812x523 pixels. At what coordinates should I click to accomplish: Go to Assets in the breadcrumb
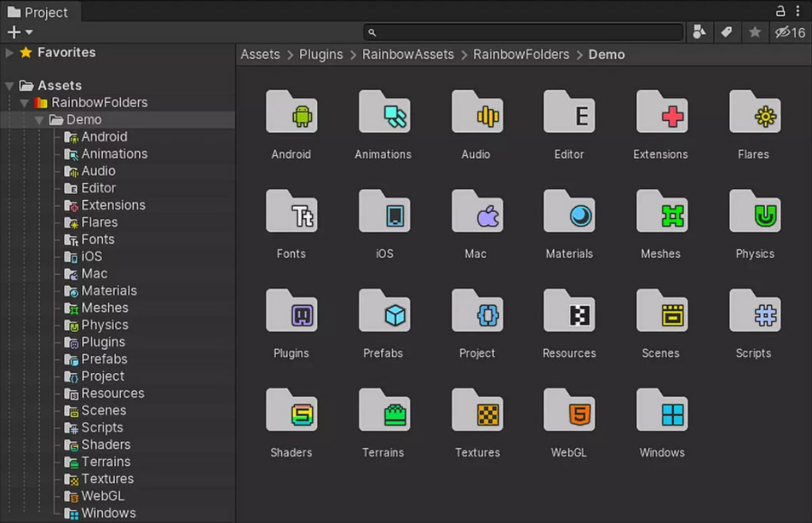point(260,54)
